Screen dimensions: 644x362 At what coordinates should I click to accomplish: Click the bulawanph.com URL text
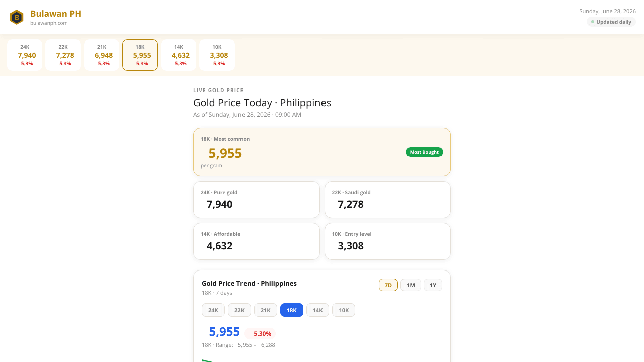[49, 23]
